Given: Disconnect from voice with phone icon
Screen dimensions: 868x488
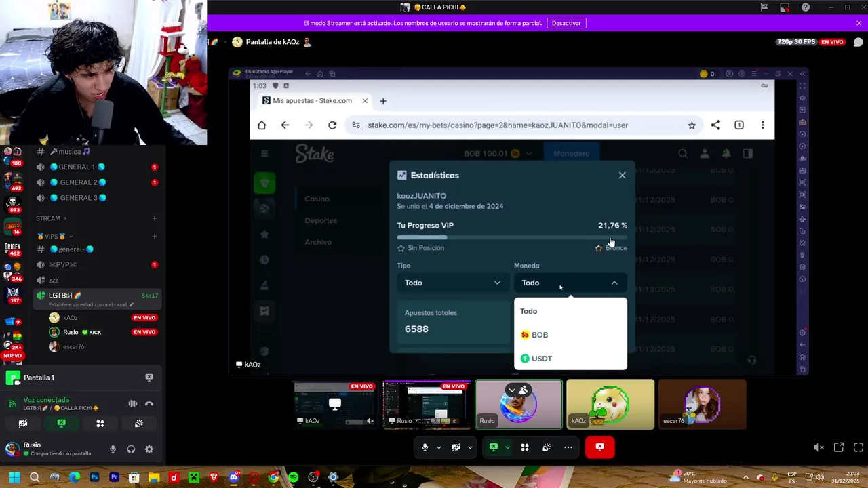Looking at the screenshot, I should [149, 403].
